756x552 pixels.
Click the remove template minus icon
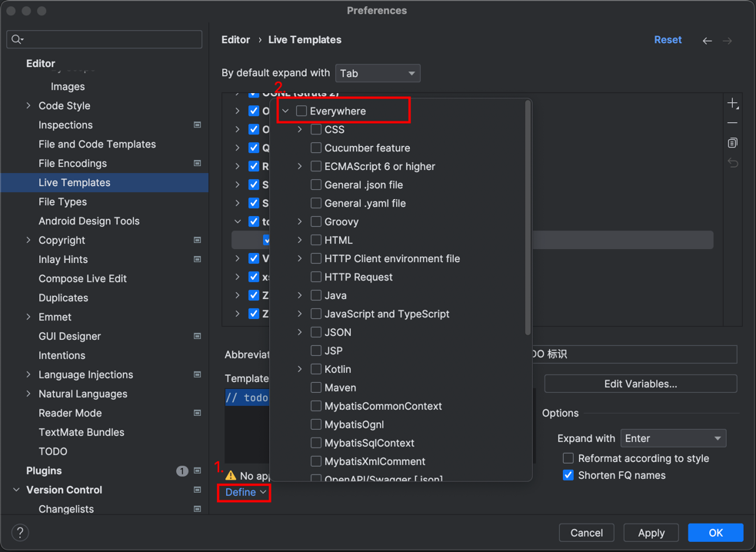coord(732,123)
